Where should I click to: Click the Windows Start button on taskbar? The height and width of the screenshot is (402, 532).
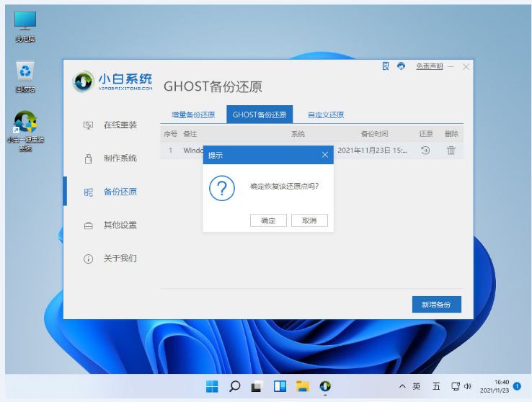212,386
